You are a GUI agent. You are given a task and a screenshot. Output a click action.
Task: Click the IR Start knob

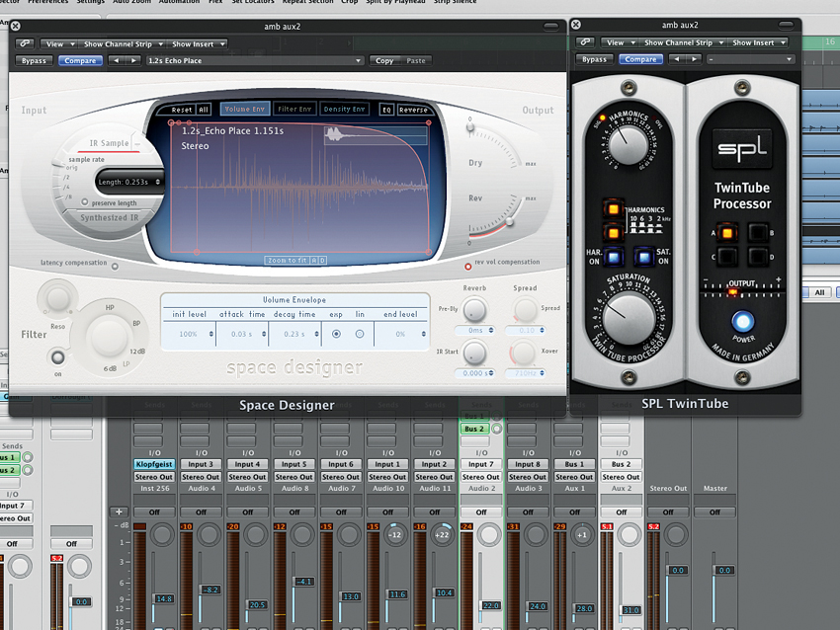coord(474,354)
